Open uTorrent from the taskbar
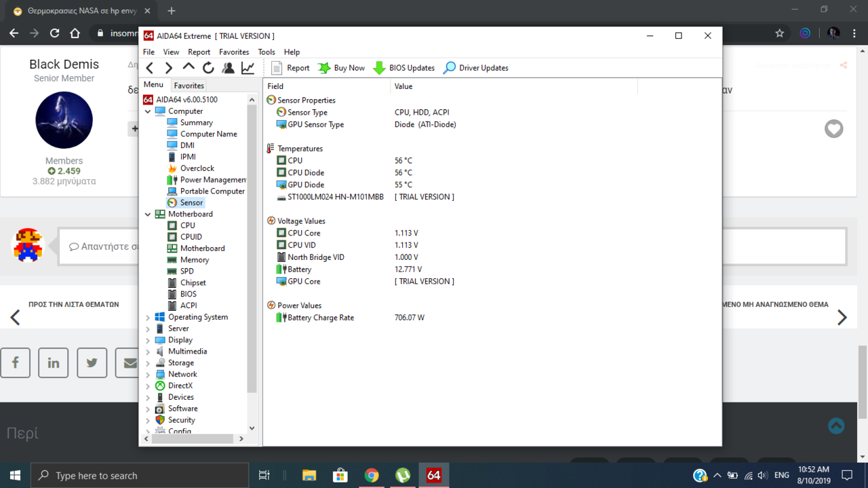 403,475
